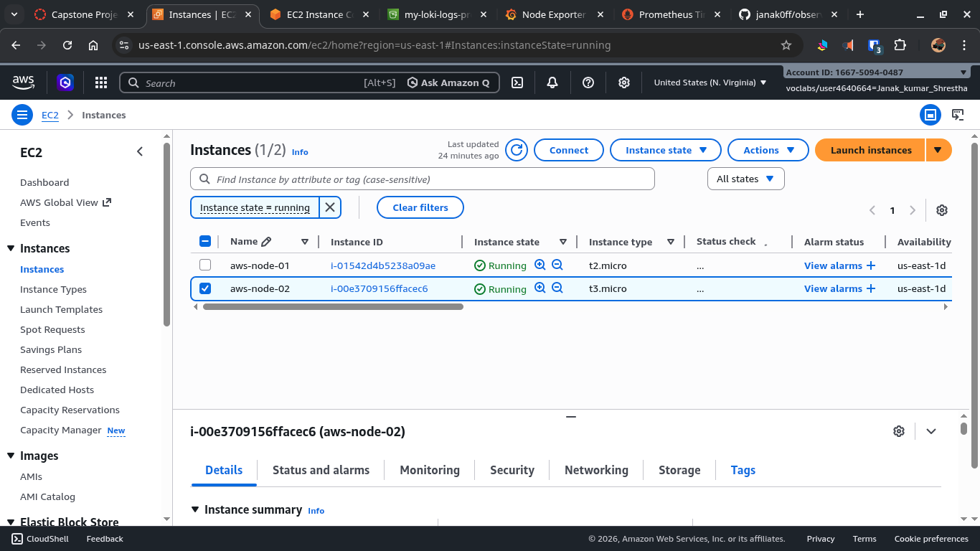Toggle the select-all instances checkbox
This screenshot has height=551, width=980.
(x=205, y=242)
